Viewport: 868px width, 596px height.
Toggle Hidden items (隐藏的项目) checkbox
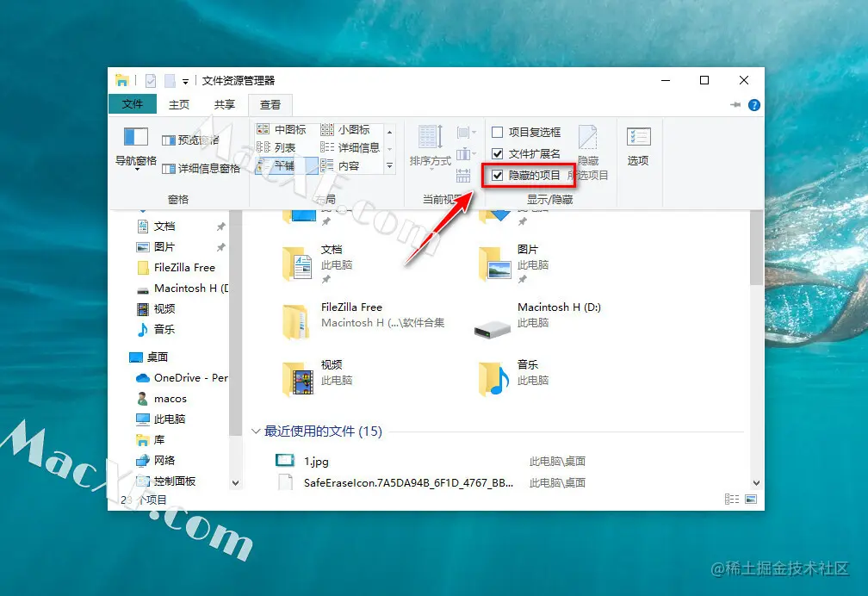click(x=526, y=176)
